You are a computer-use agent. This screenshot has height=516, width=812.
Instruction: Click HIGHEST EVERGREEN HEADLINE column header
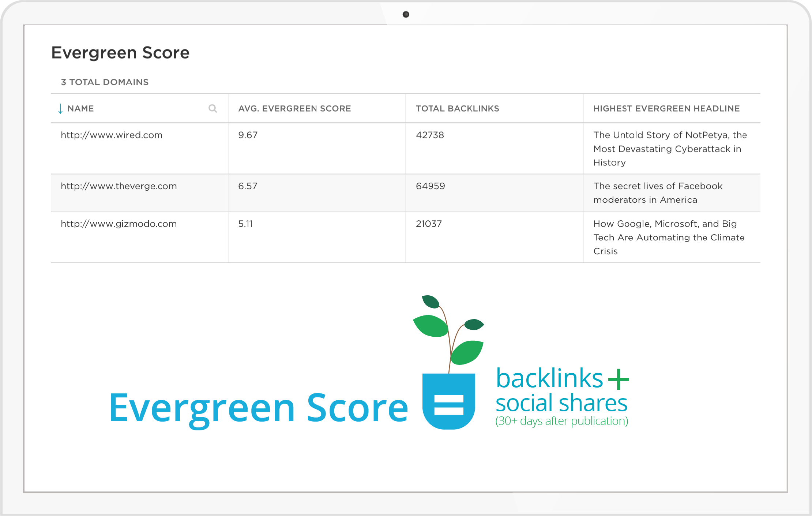(666, 108)
